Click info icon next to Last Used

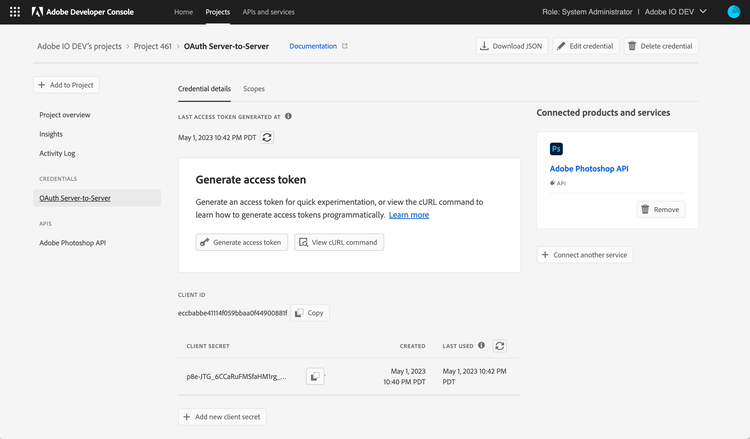(x=481, y=346)
